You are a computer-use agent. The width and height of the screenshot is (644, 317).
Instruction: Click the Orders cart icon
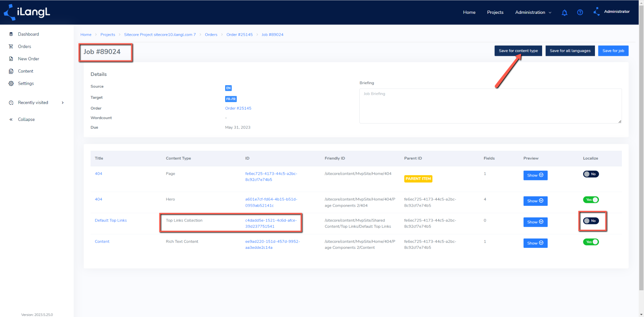[11, 46]
